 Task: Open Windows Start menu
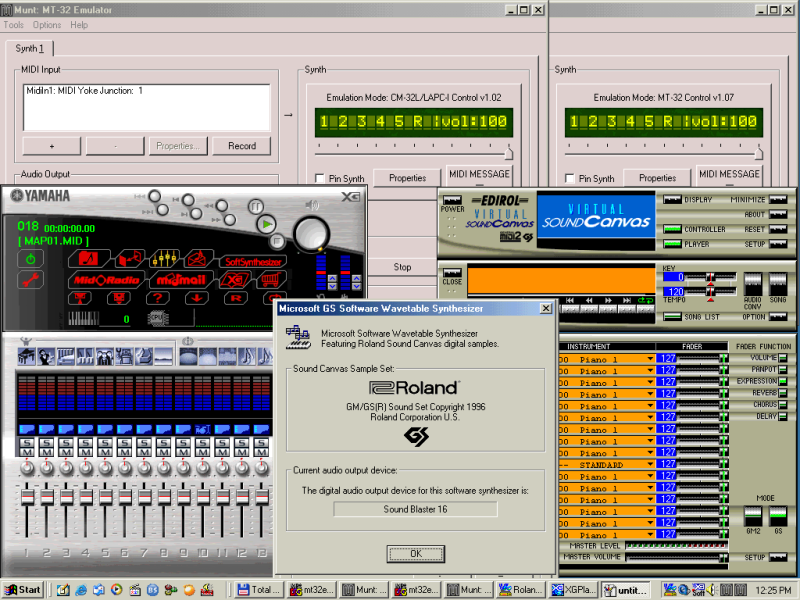tap(22, 590)
